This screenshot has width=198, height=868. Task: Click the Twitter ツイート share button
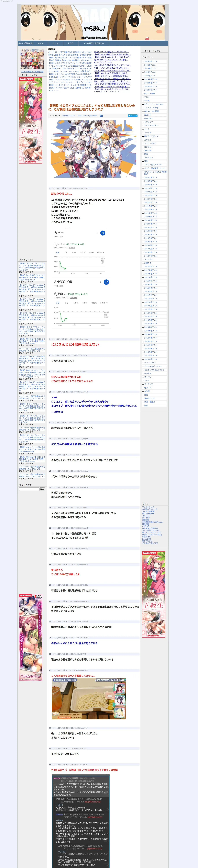133,116
